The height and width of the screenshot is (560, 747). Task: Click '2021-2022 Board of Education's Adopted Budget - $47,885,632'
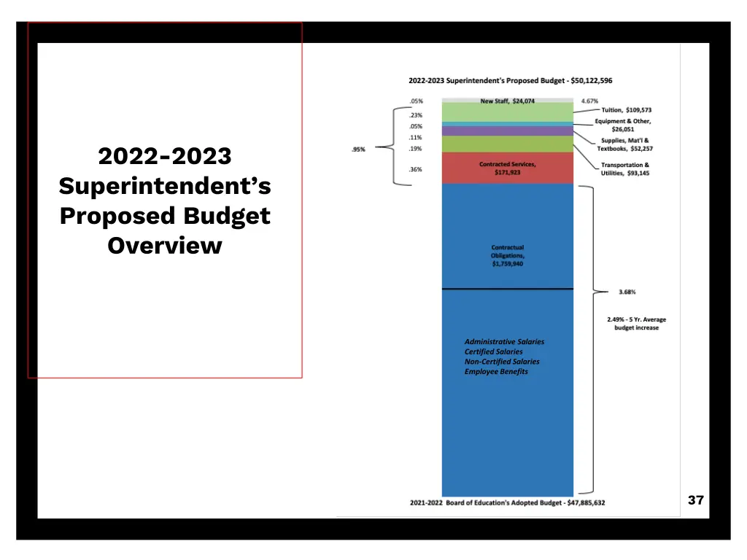(508, 503)
